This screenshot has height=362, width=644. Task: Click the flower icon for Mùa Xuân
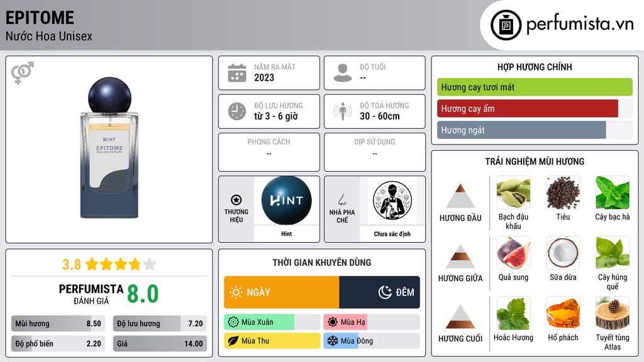233,322
